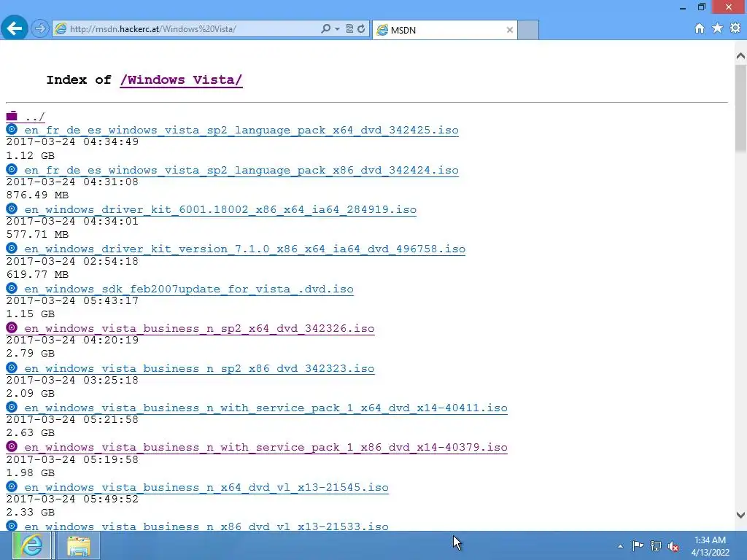The height and width of the screenshot is (560, 747).
Task: Click the 2.79 GB size text
Action: tap(31, 354)
